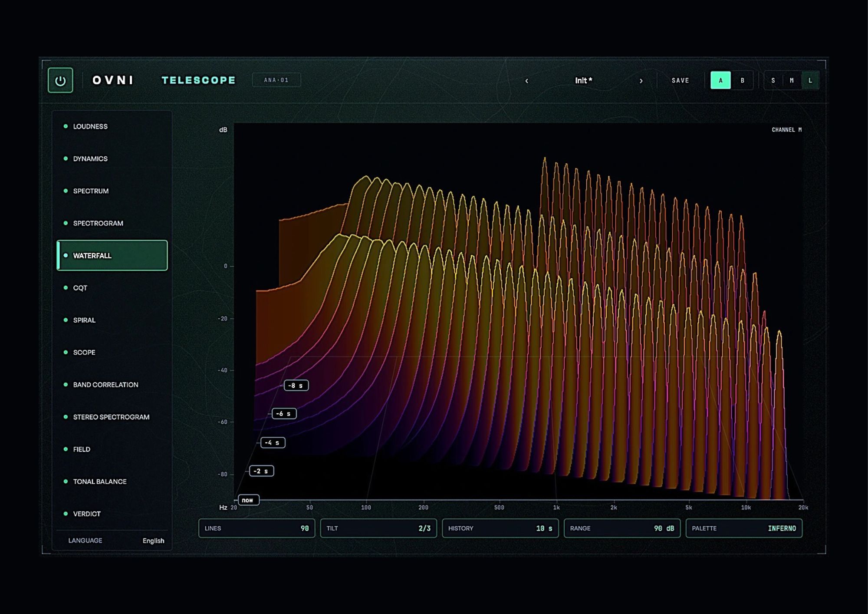Click the now time marker
This screenshot has height=614, width=868.
[248, 500]
